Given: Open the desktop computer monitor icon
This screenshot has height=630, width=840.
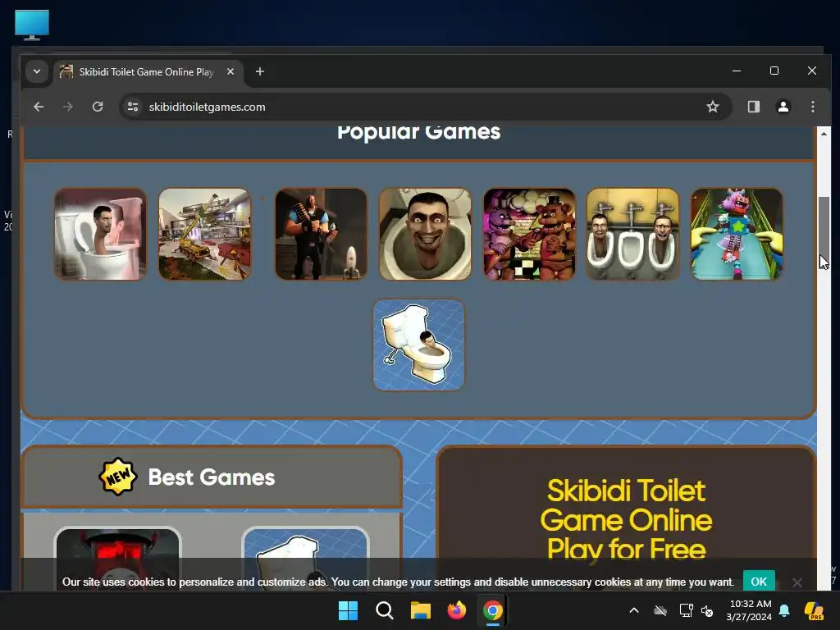Looking at the screenshot, I should click(x=32, y=25).
